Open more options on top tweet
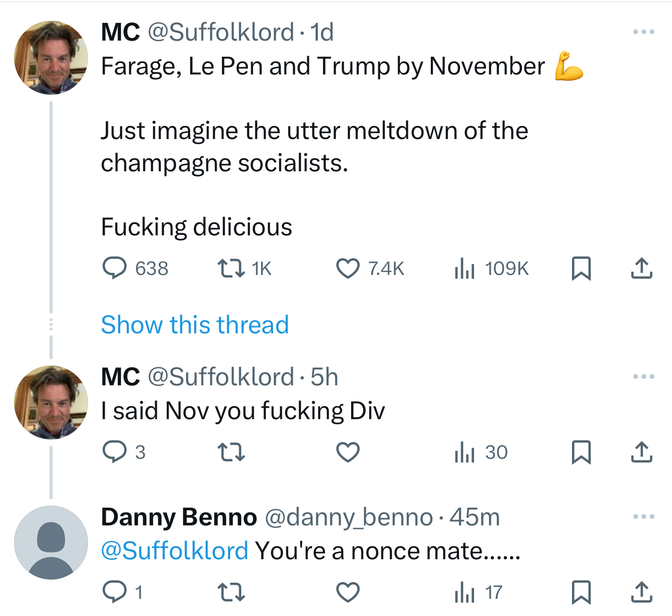The width and height of the screenshot is (672, 616). (x=643, y=32)
